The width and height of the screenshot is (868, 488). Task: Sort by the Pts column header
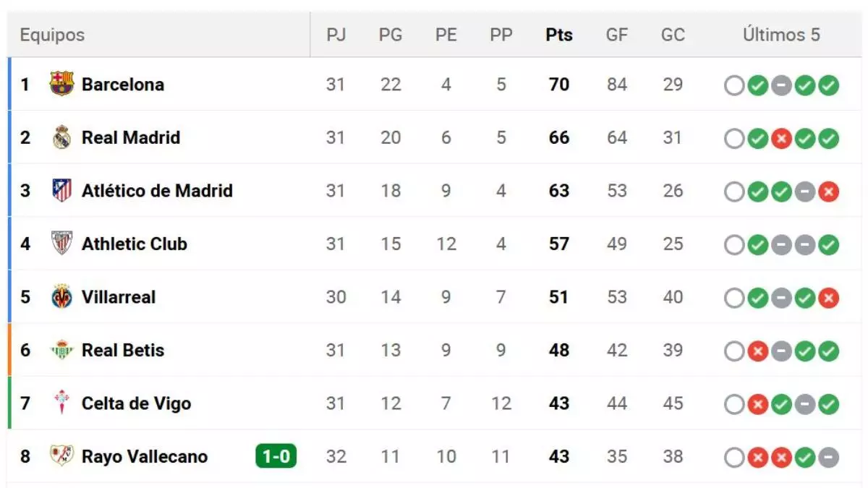pyautogui.click(x=558, y=34)
